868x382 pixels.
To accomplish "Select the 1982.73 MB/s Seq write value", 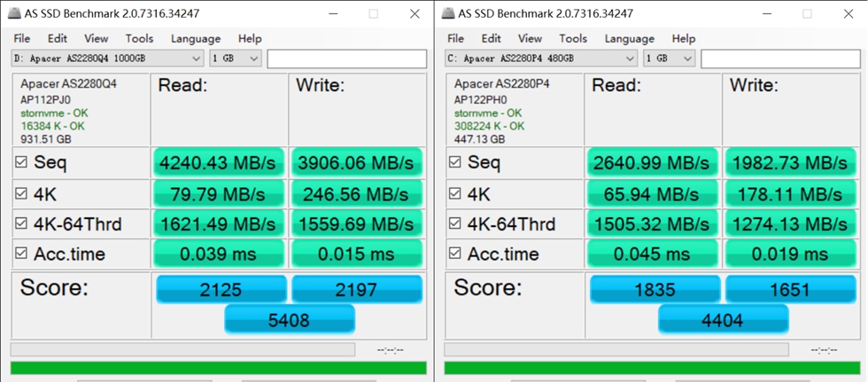I will pos(790,163).
